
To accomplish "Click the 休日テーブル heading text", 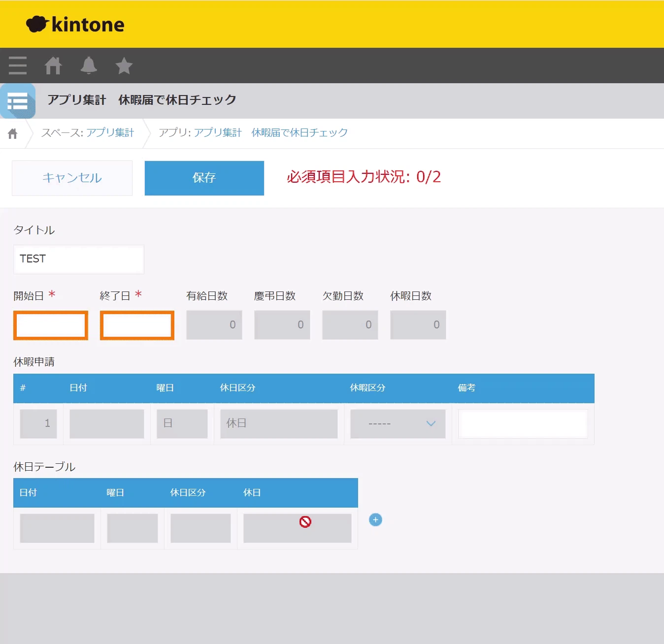I will coord(44,467).
